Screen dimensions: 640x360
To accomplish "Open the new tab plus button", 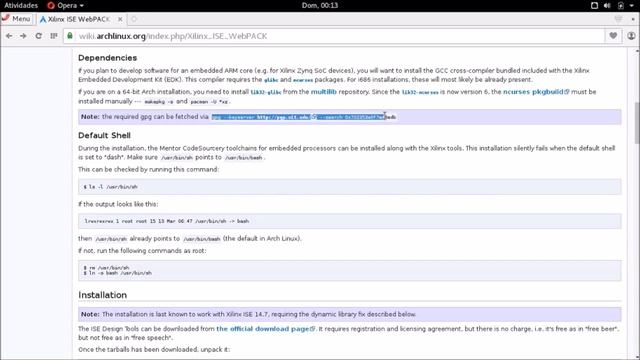I will click(134, 19).
